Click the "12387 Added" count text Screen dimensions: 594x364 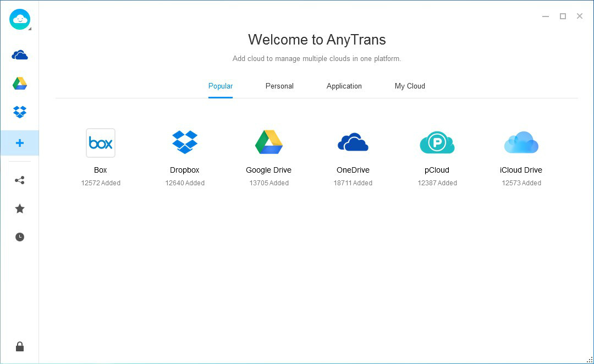tap(437, 183)
